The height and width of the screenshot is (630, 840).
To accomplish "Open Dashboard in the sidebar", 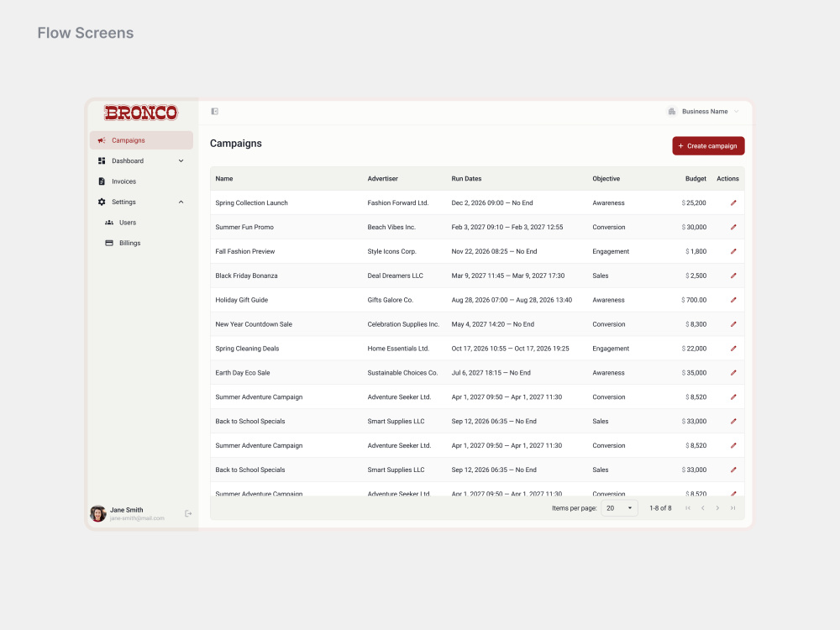I will (x=141, y=160).
